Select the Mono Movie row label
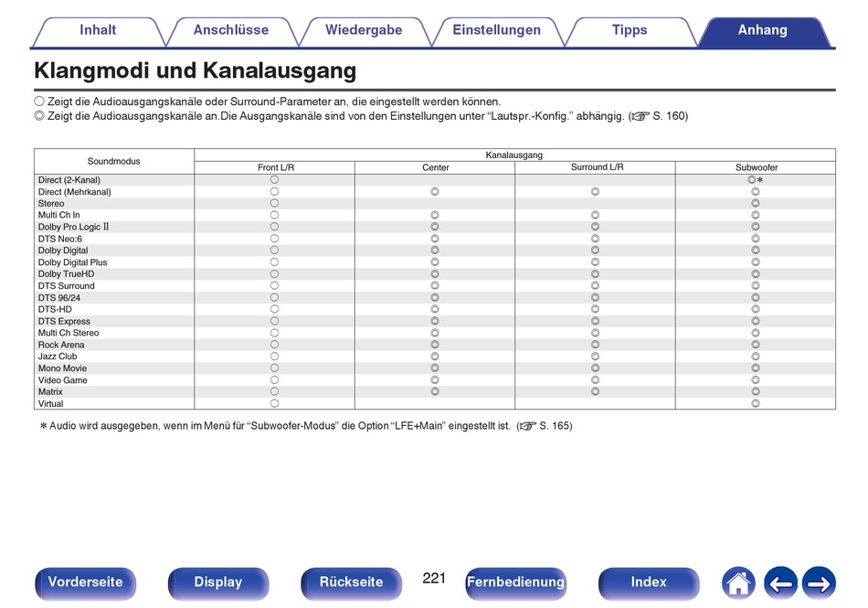Screen dimensions: 868x608 (62, 368)
